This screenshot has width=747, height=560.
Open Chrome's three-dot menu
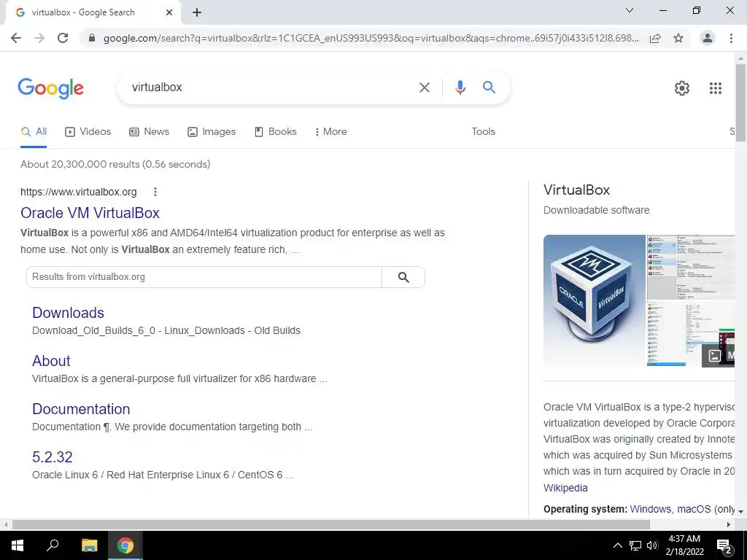coord(731,38)
